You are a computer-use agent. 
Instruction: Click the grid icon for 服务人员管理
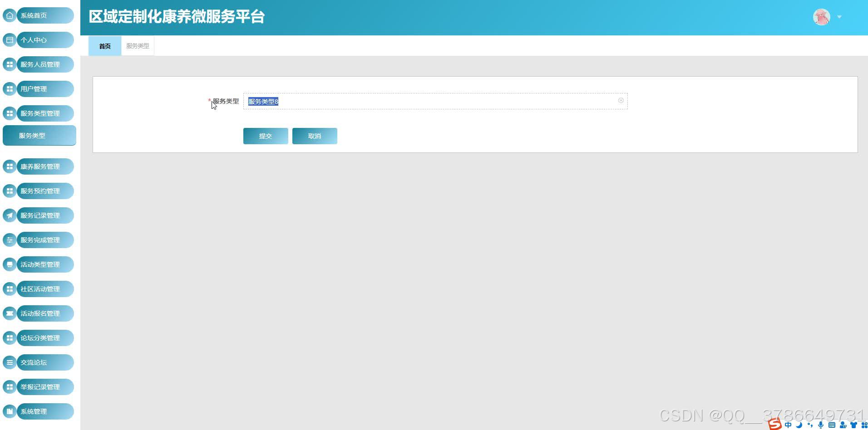(10, 64)
